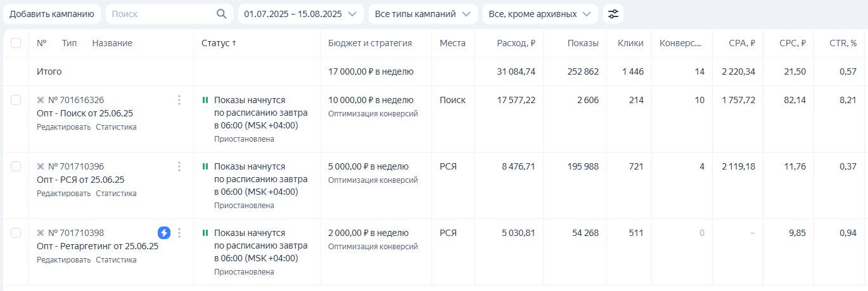Image resolution: width=868 pixels, height=291 pixels.
Task: Click the search magnifier icon
Action: [x=221, y=14]
